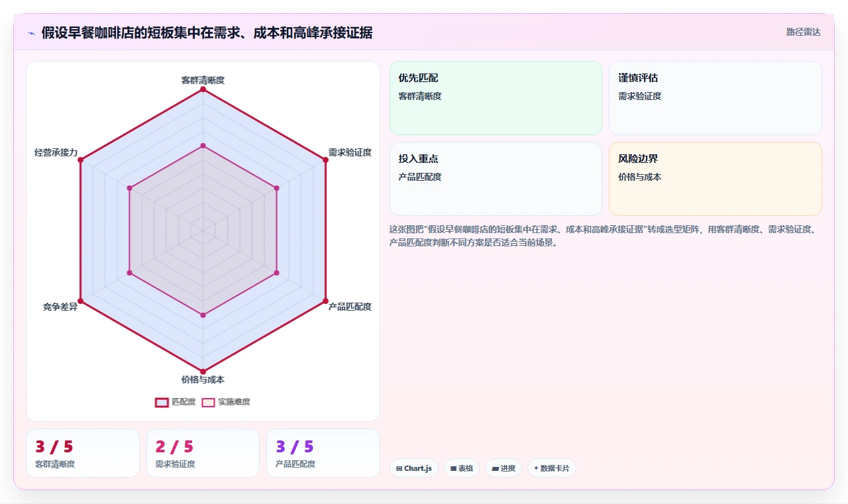Screen dimensions: 848x504
Task: Click the chart icon in Chart.js tag
Action: [x=399, y=468]
